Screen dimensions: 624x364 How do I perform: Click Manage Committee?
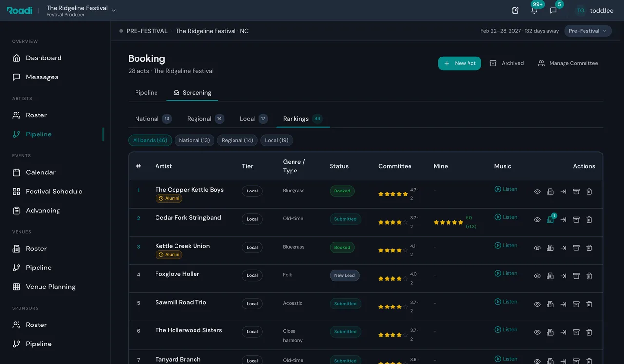pos(568,63)
